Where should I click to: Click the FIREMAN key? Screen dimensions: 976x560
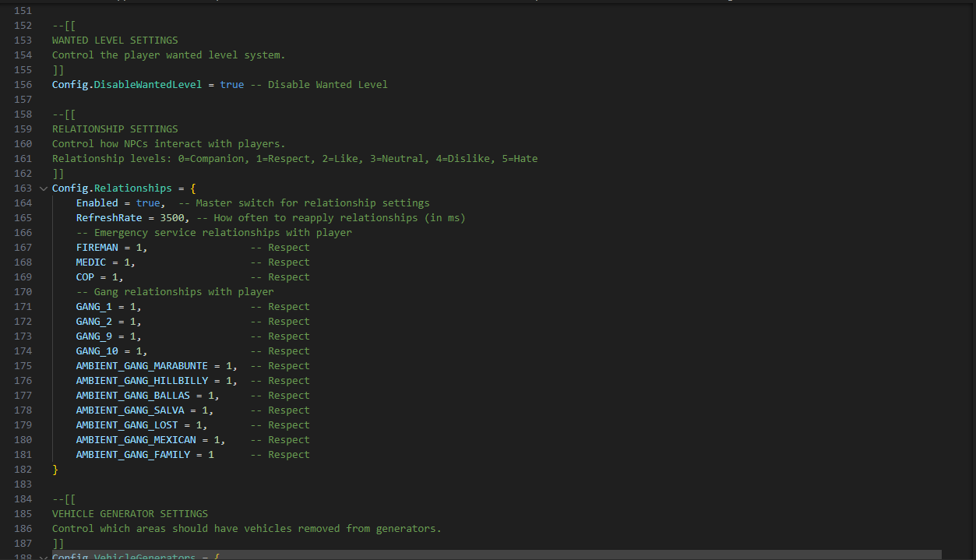click(97, 248)
